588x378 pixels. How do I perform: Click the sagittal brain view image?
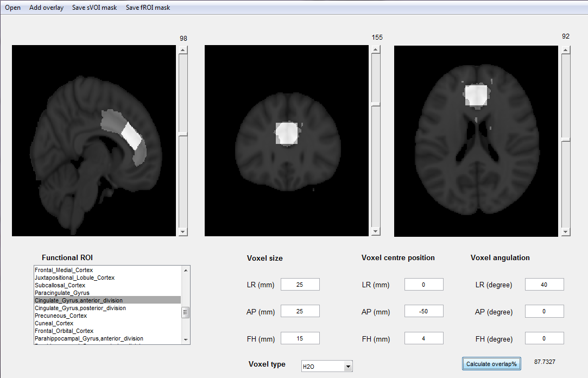click(x=94, y=141)
